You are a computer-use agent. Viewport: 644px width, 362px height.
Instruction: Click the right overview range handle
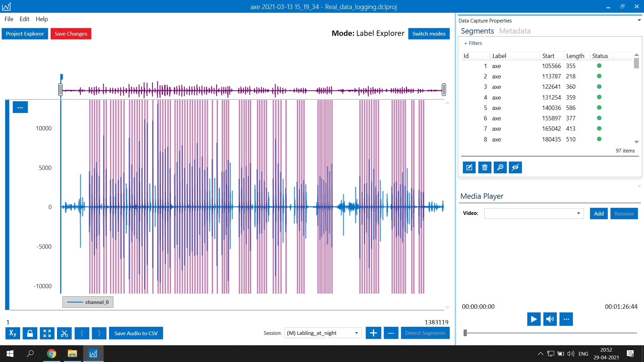[444, 89]
